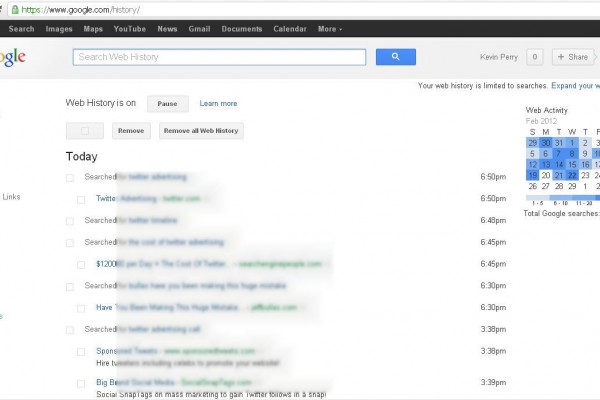
Task: Select Sponsored Tweets result checkbox
Action: (x=81, y=352)
